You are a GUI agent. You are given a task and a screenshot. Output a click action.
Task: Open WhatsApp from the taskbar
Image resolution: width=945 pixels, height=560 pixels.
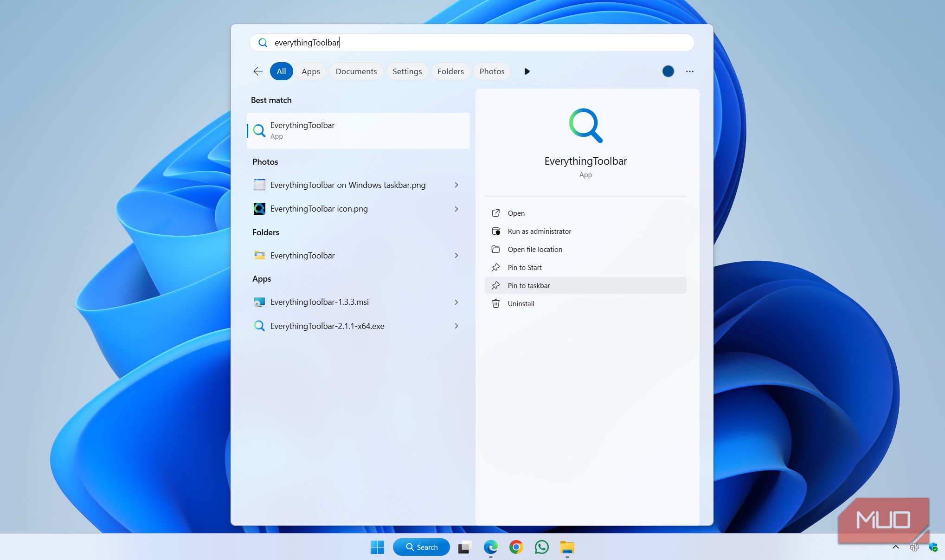(541, 547)
